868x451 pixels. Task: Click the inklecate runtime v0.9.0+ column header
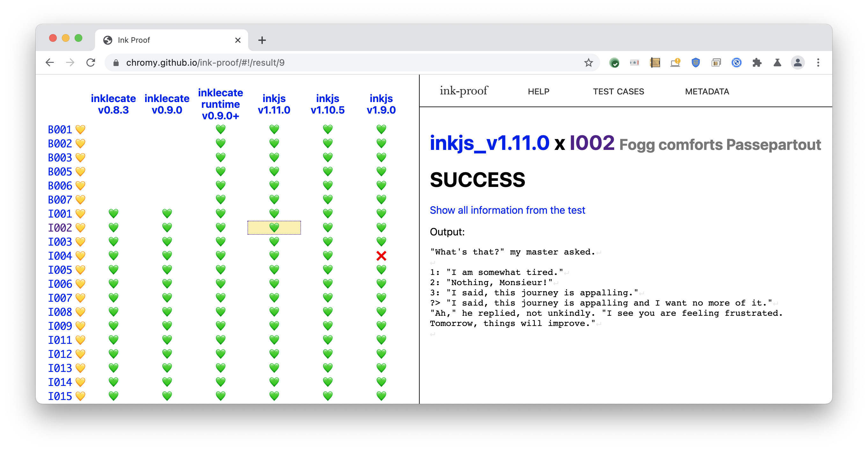[220, 104]
